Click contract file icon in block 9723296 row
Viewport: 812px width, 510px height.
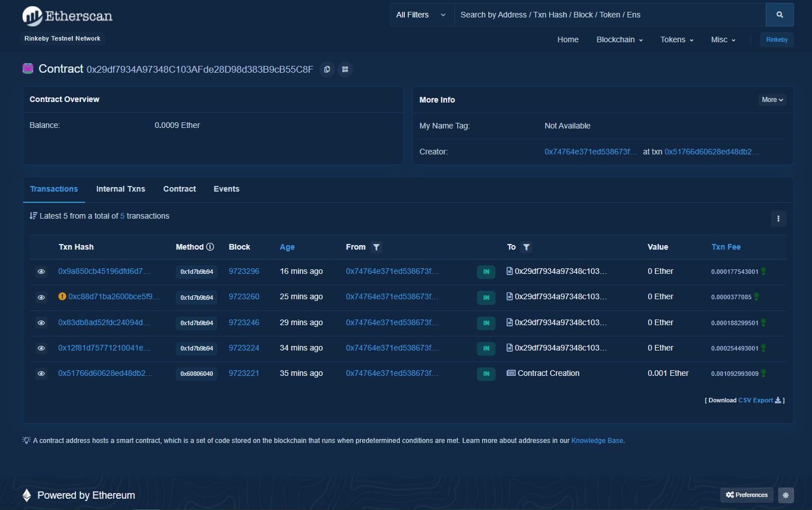[510, 271]
